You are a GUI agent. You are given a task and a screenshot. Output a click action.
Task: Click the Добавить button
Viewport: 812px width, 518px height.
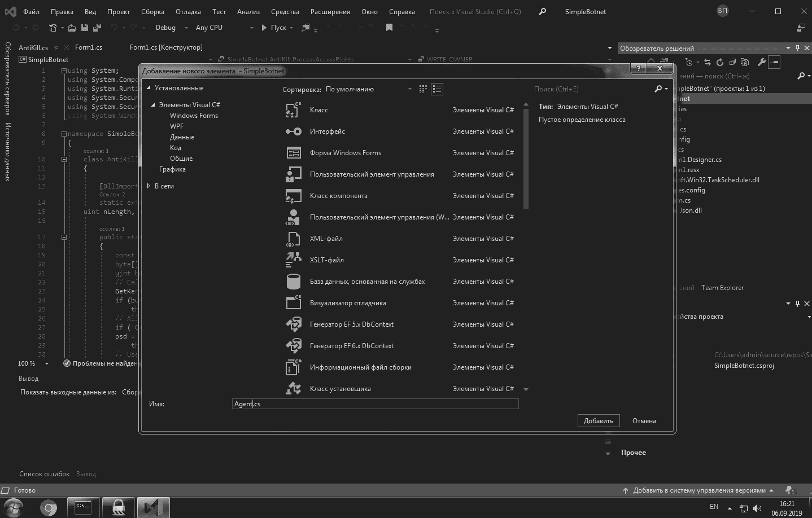(599, 421)
